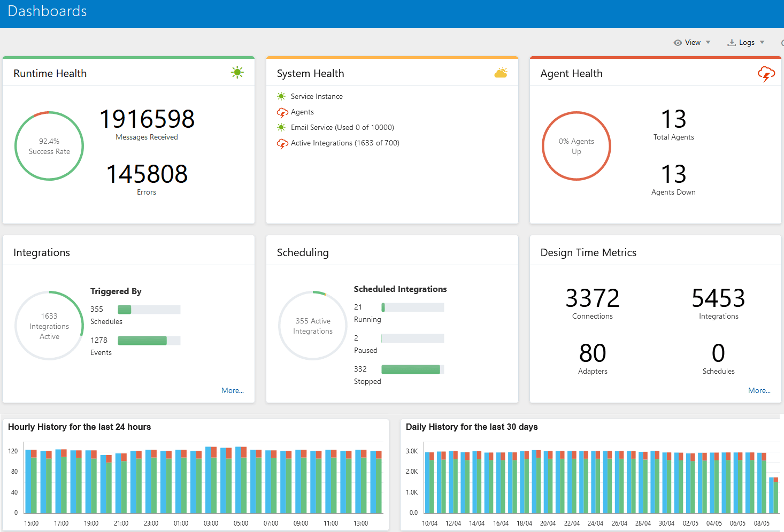
Task: Click the 355 Active Integrations gauge
Action: click(313, 326)
